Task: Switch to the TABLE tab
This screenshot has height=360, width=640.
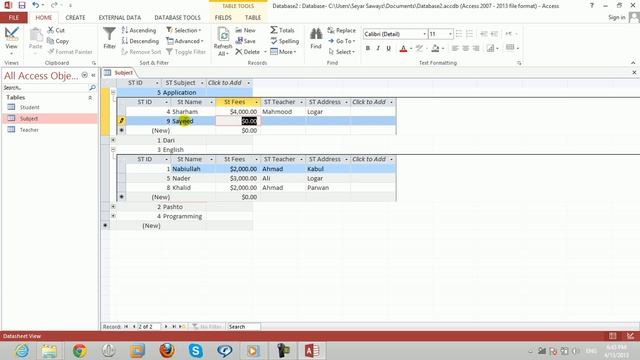Action: [x=253, y=18]
